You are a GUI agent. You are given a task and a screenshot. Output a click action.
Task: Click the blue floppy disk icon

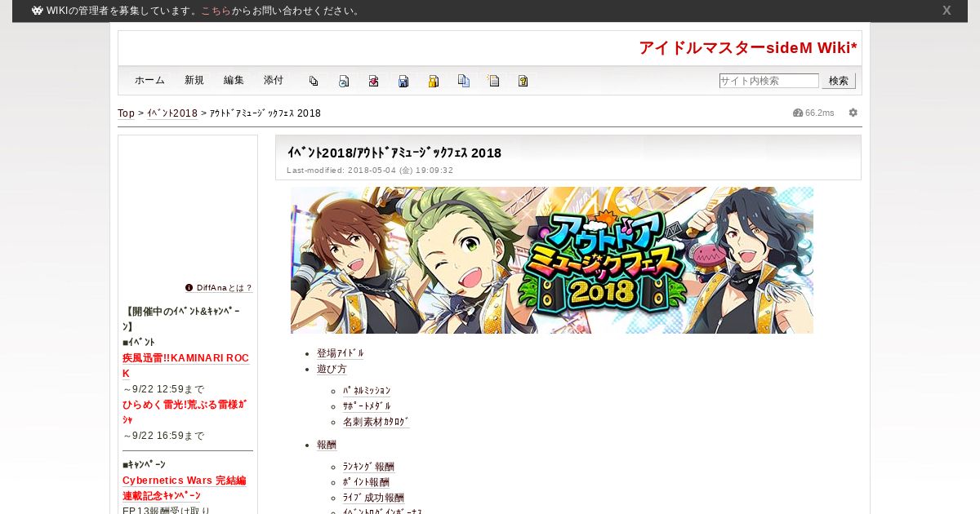click(x=403, y=81)
